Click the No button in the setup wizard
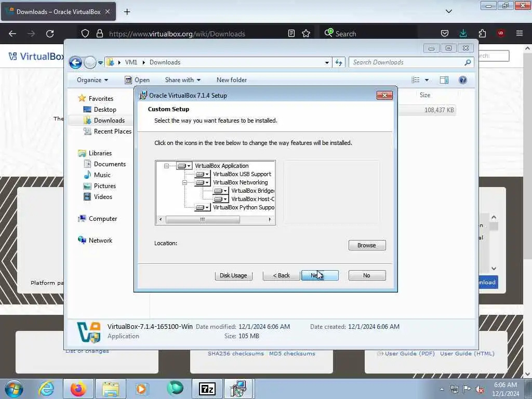532x399 pixels. point(367,275)
